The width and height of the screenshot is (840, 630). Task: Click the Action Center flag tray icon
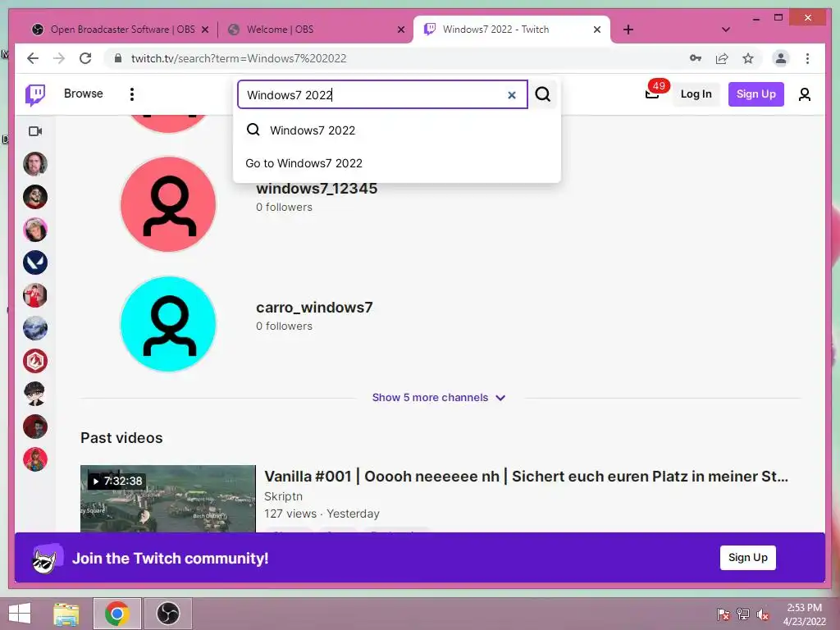pos(724,614)
